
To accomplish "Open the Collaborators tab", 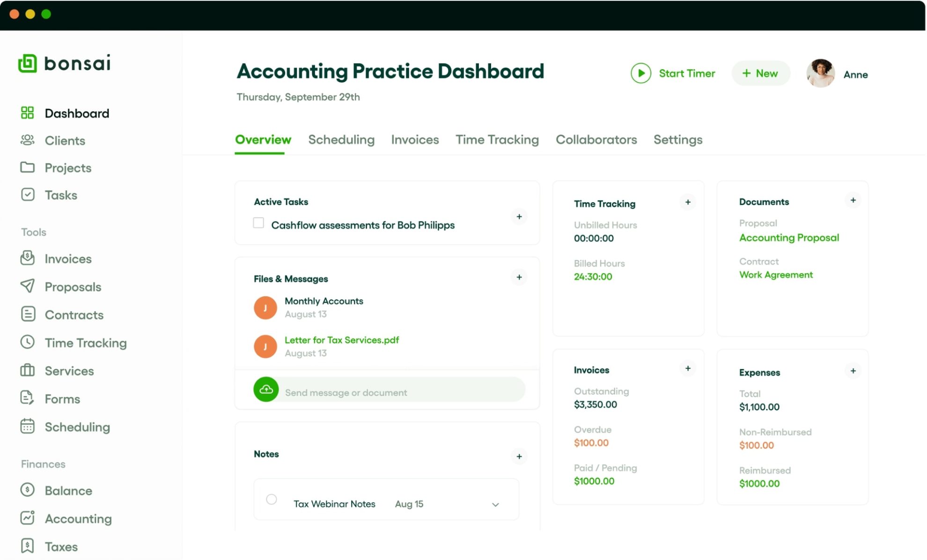I will click(596, 139).
